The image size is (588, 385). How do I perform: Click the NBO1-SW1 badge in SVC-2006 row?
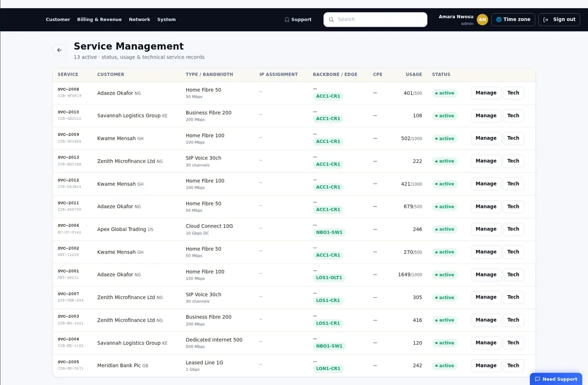pyautogui.click(x=329, y=232)
